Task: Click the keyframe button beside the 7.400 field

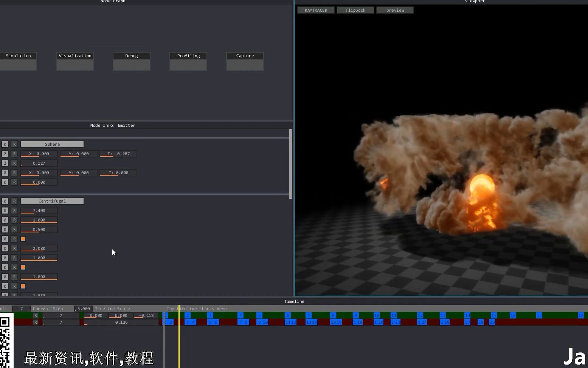Action: point(5,211)
